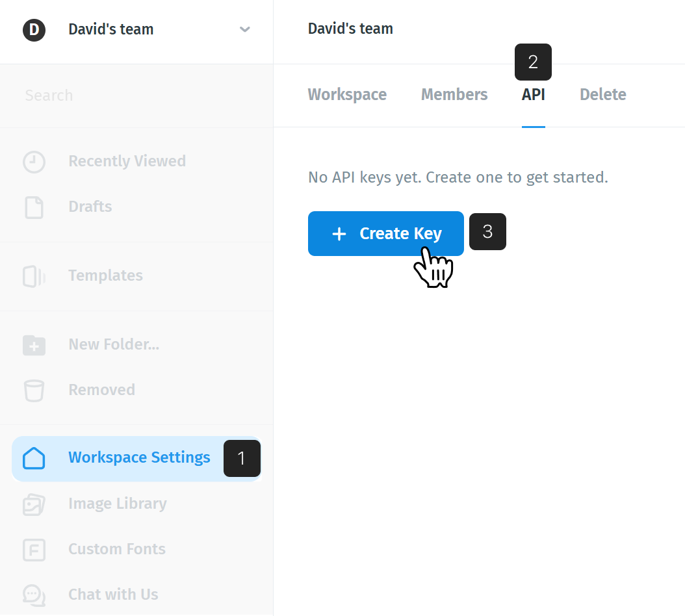The width and height of the screenshot is (685, 616).
Task: Open David's team name in sidebar header
Action: coord(111,30)
